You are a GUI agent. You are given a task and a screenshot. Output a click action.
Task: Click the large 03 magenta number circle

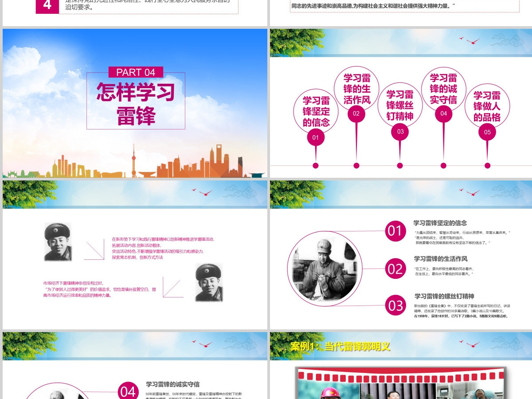pos(395,305)
